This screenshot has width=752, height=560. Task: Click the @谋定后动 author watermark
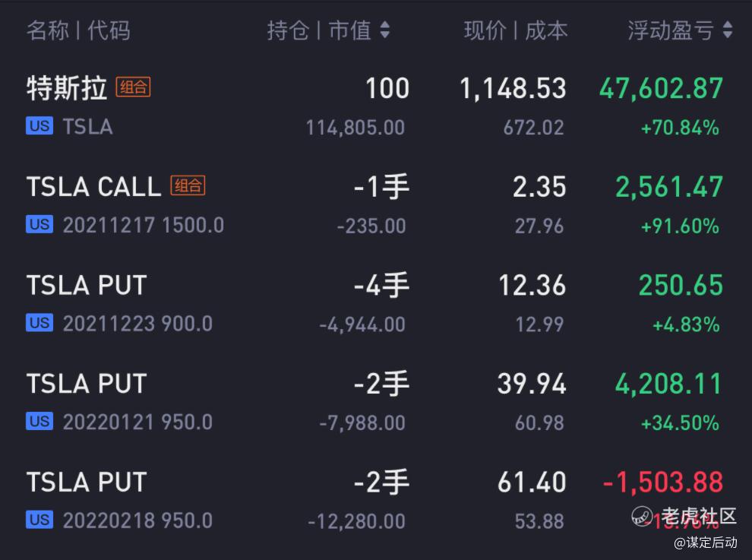coord(706,543)
